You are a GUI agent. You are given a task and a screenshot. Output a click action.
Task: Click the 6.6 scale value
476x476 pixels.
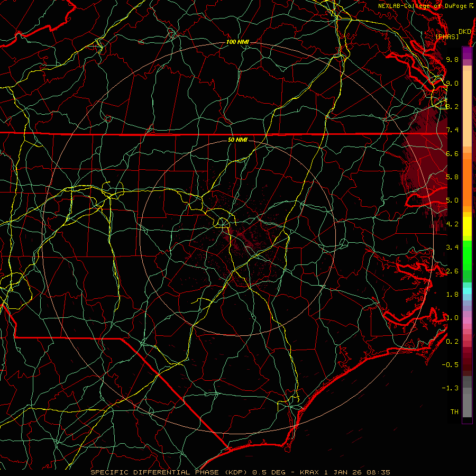tap(452, 153)
